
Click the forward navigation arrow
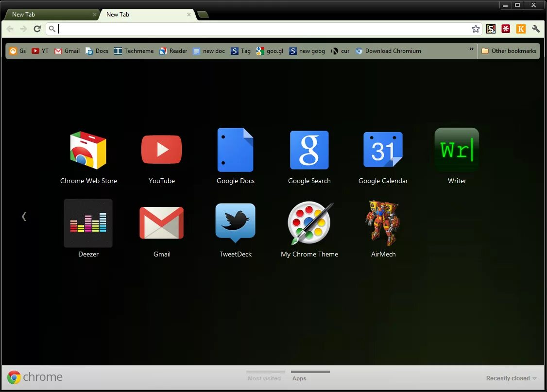pyautogui.click(x=23, y=29)
